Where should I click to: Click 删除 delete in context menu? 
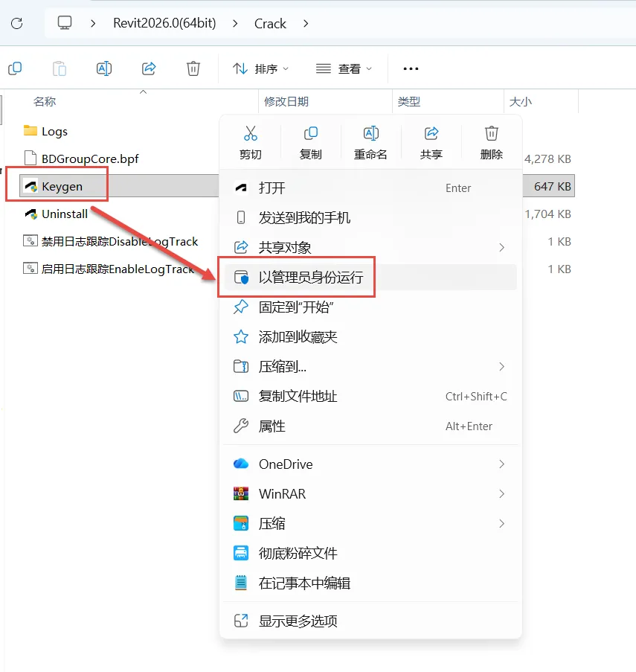tap(491, 143)
